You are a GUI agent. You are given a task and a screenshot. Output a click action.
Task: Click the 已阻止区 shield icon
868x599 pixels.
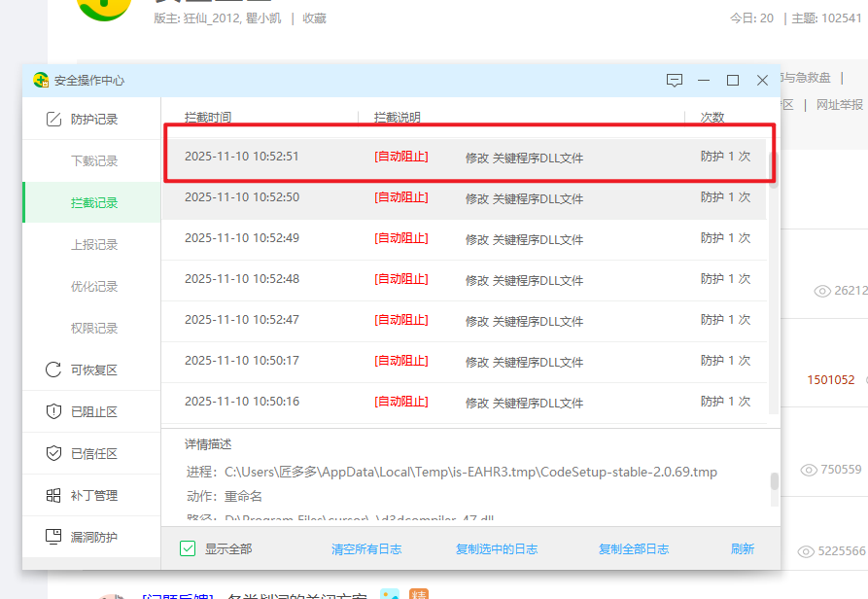53,412
